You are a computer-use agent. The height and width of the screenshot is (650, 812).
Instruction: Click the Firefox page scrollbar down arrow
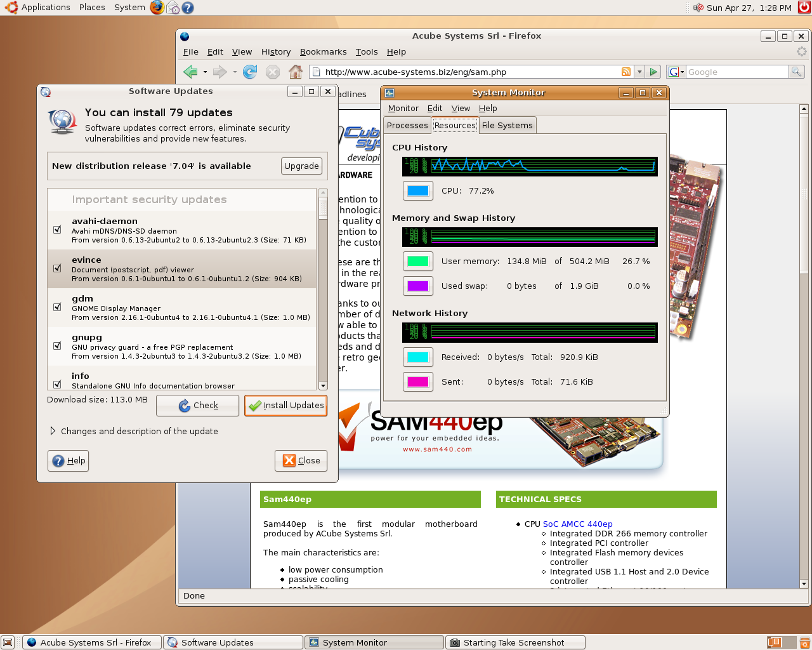click(804, 583)
